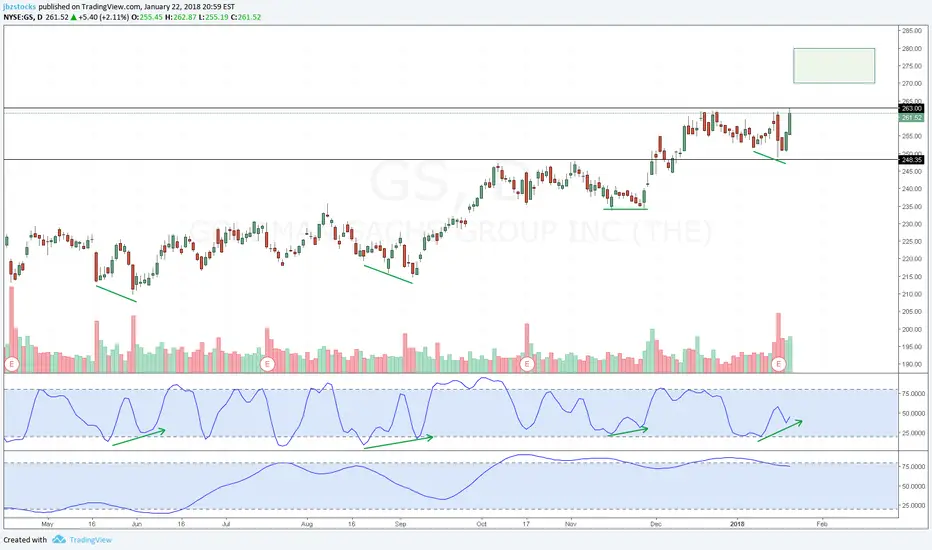932x550 pixels.
Task: Click the 285.00 price axis label
Action: pyautogui.click(x=912, y=31)
